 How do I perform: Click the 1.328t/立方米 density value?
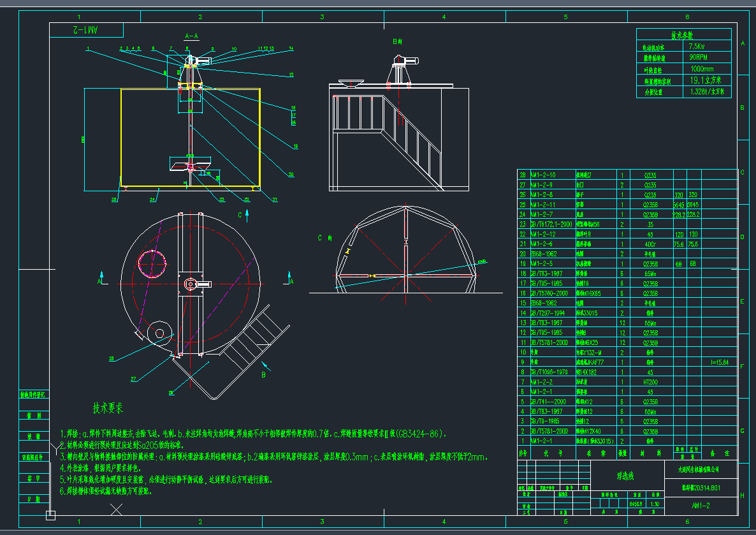[x=707, y=91]
